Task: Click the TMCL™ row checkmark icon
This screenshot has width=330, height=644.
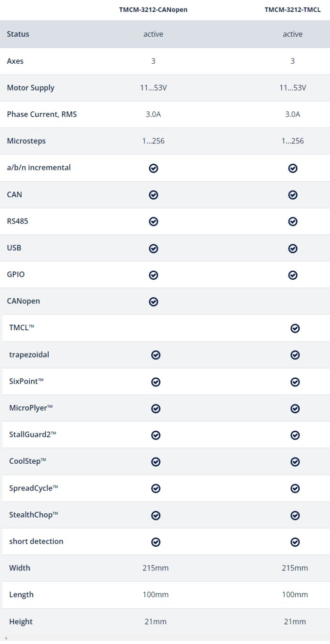Action: point(295,328)
